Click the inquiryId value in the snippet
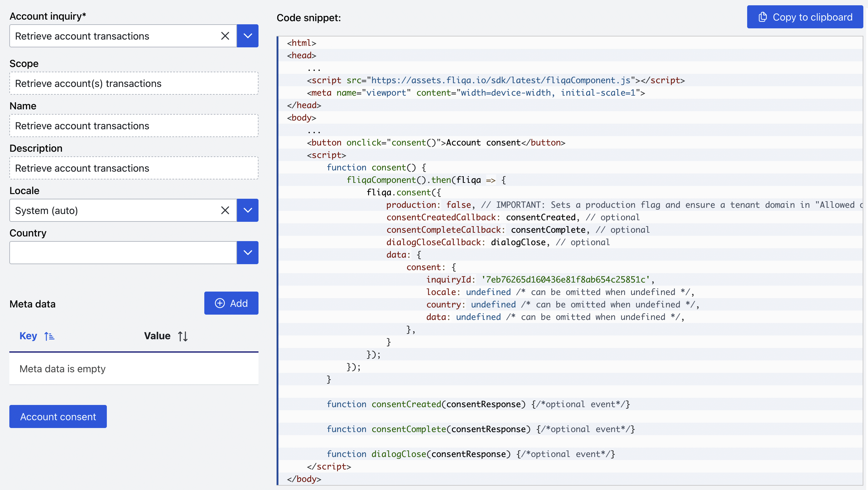 click(565, 279)
